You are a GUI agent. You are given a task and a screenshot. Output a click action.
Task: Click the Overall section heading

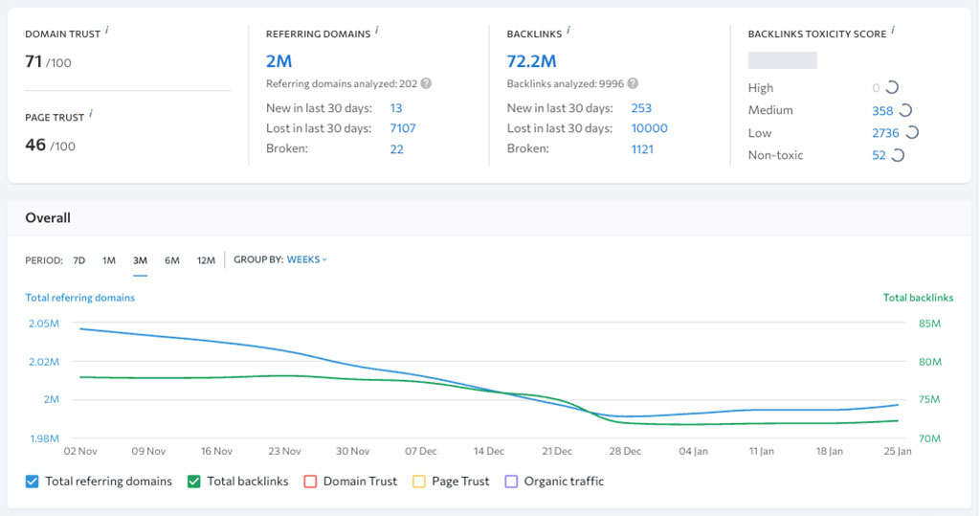point(48,217)
